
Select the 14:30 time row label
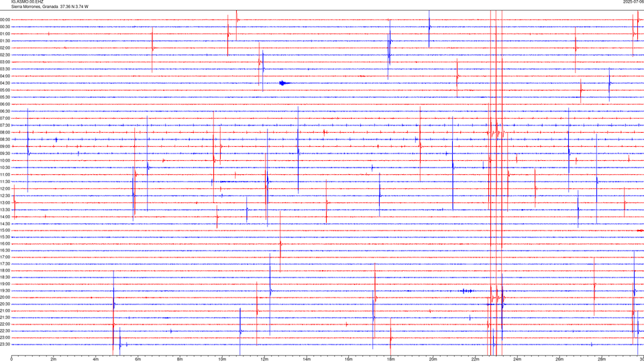pos(5,224)
